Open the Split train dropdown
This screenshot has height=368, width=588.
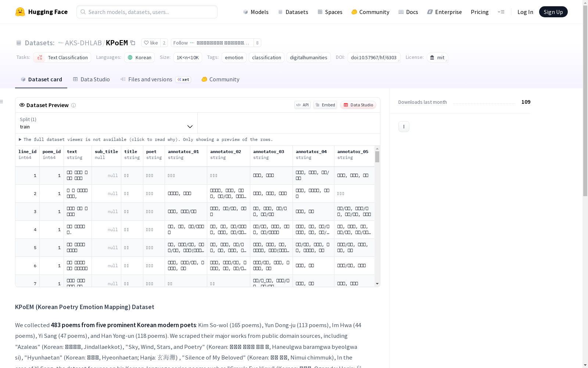(x=107, y=123)
